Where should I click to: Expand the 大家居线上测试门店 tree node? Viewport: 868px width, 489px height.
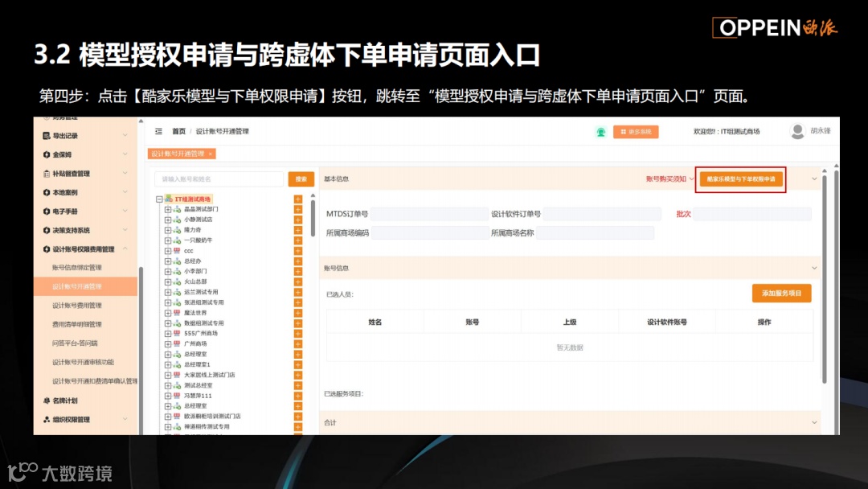(x=168, y=375)
